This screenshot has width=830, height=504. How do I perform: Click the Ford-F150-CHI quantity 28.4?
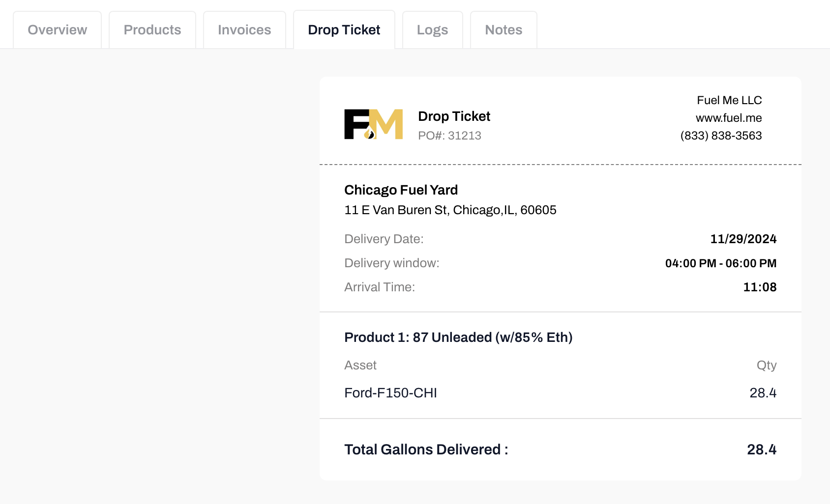pos(763,393)
